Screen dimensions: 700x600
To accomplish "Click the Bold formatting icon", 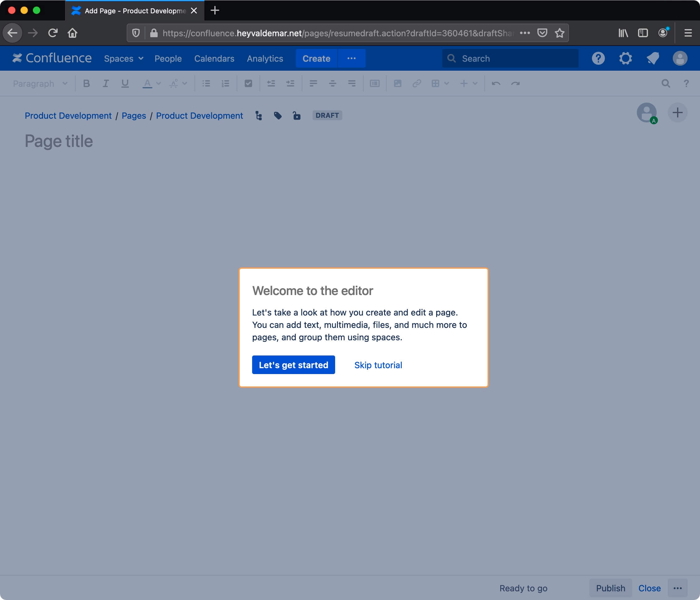I will click(x=86, y=83).
